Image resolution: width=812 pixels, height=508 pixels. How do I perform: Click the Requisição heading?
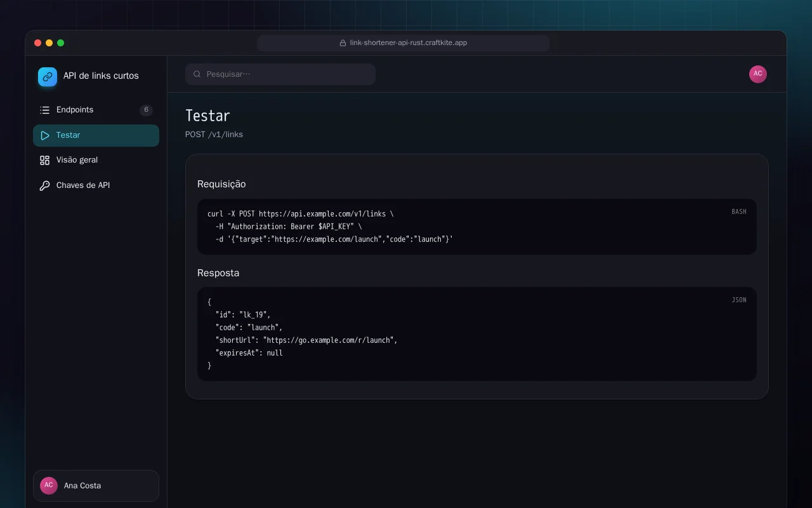(221, 184)
